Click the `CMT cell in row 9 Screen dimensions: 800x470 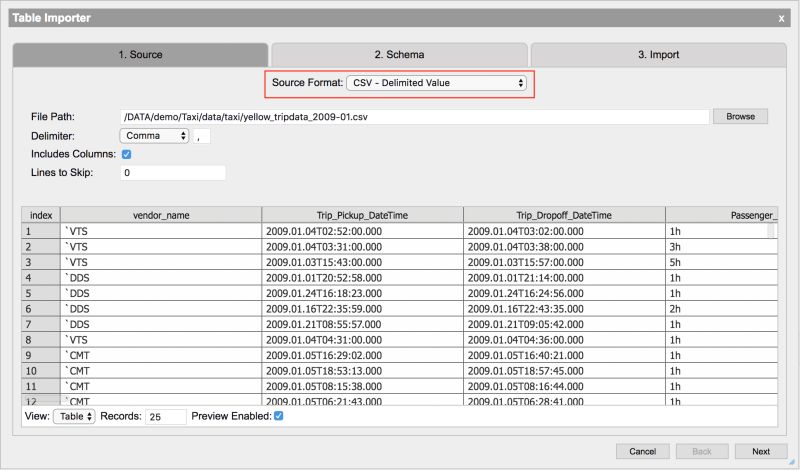point(161,356)
